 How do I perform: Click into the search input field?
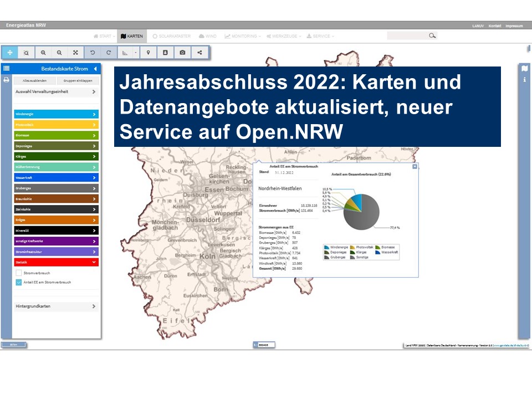(407, 35)
